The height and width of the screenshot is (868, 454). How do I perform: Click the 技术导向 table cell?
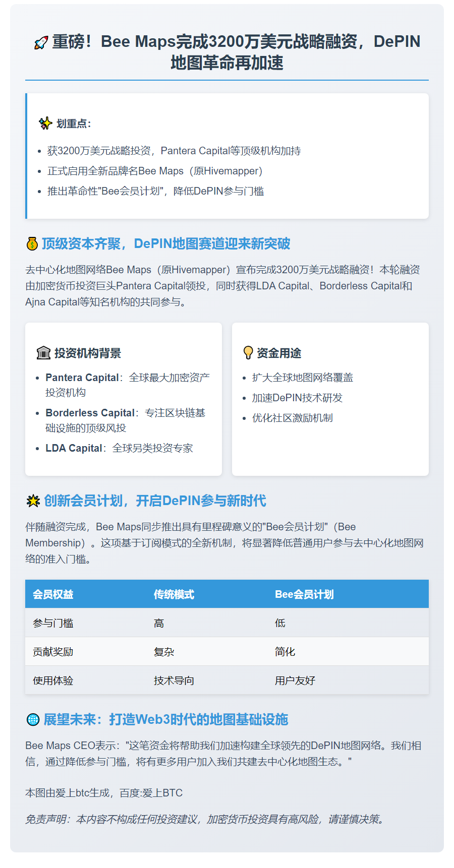point(207,680)
